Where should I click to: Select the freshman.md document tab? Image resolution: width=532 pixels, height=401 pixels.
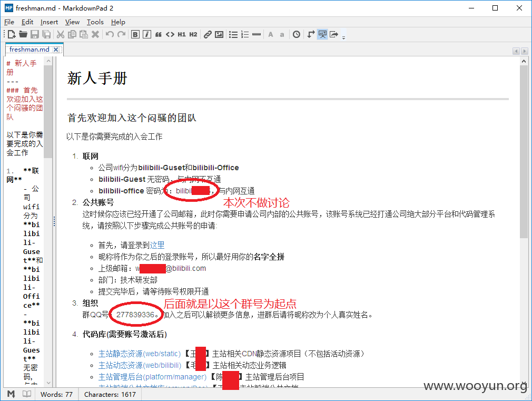[29, 49]
